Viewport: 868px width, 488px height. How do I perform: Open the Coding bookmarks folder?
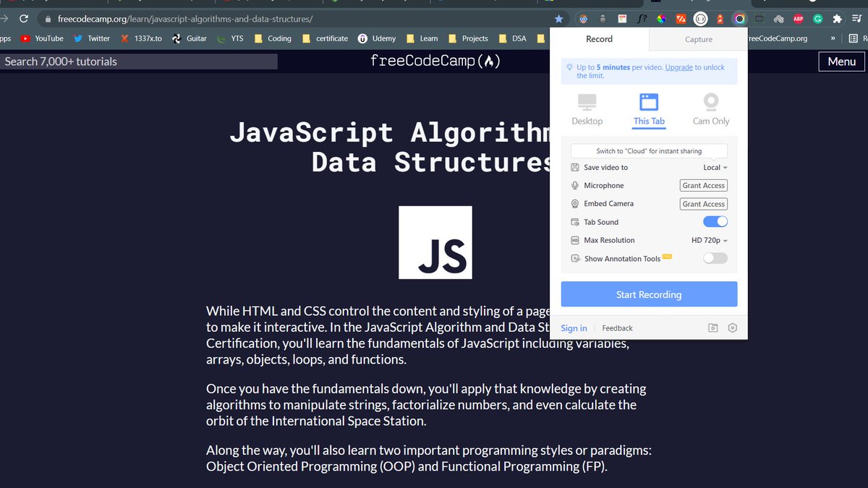pos(273,38)
